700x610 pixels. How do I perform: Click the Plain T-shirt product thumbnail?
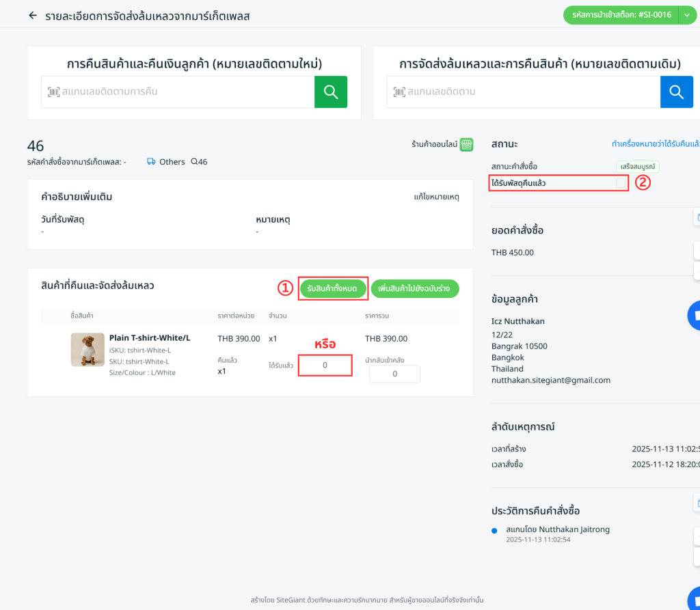click(87, 350)
